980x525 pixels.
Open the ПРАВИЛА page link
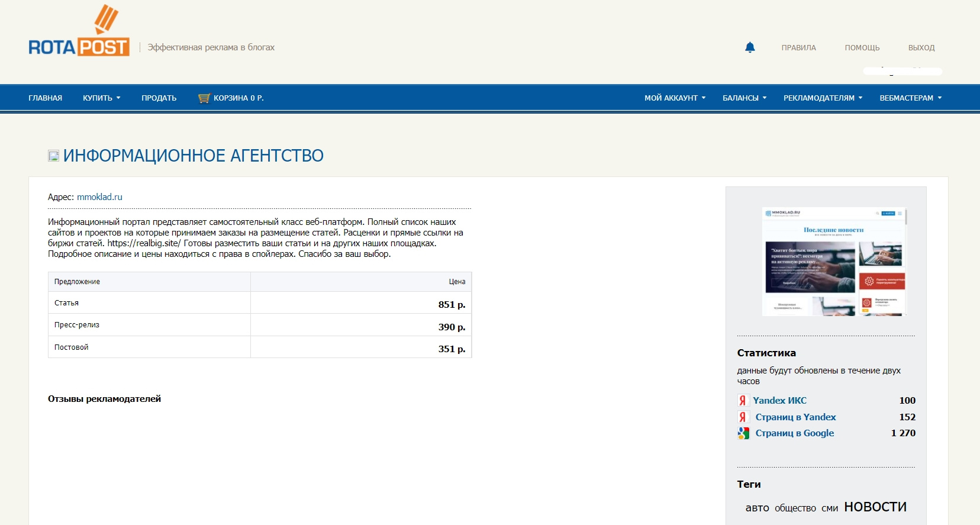coord(799,48)
